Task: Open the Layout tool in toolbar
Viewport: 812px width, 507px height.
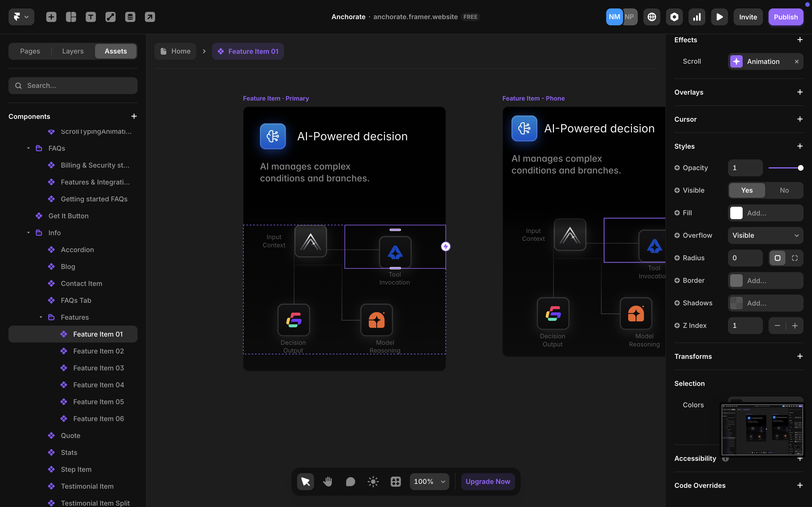Action: (71, 17)
